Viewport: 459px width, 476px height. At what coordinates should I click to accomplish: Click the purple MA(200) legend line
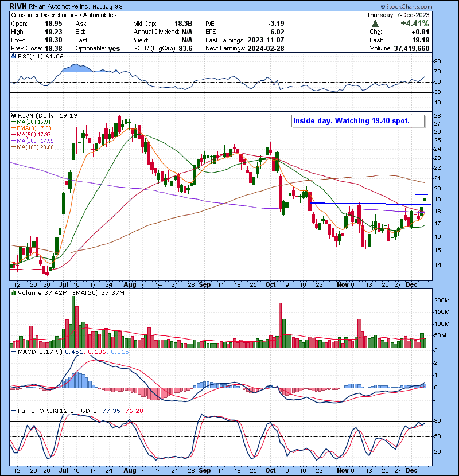pos(13,141)
